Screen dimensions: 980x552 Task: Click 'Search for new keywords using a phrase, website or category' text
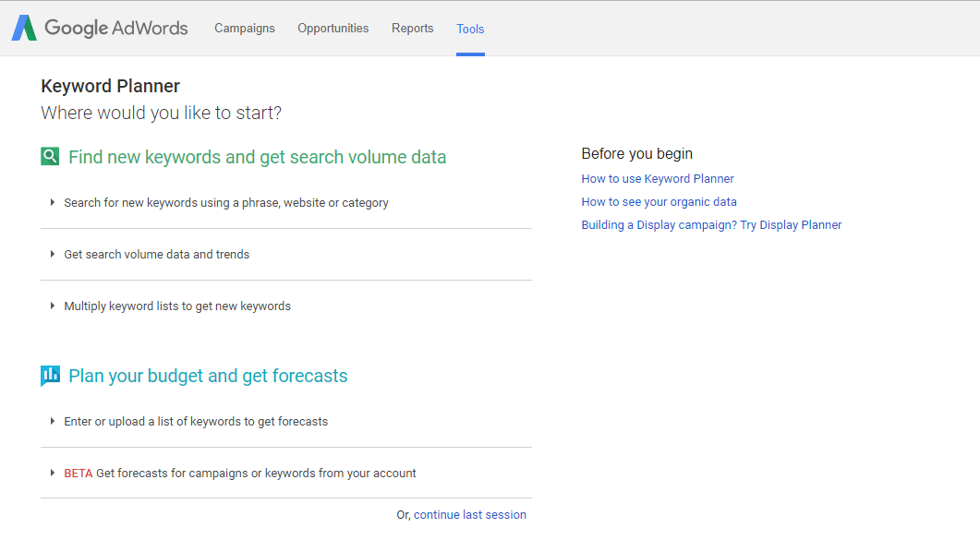(x=226, y=203)
